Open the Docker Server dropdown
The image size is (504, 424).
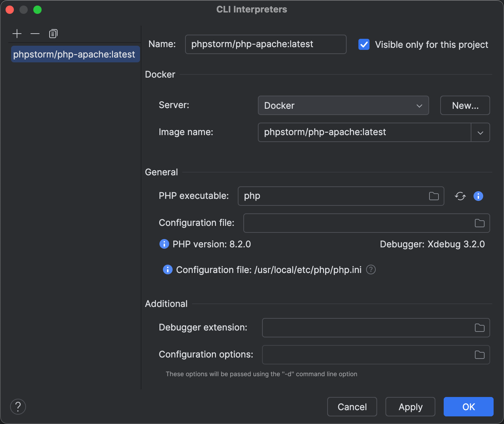tap(343, 105)
